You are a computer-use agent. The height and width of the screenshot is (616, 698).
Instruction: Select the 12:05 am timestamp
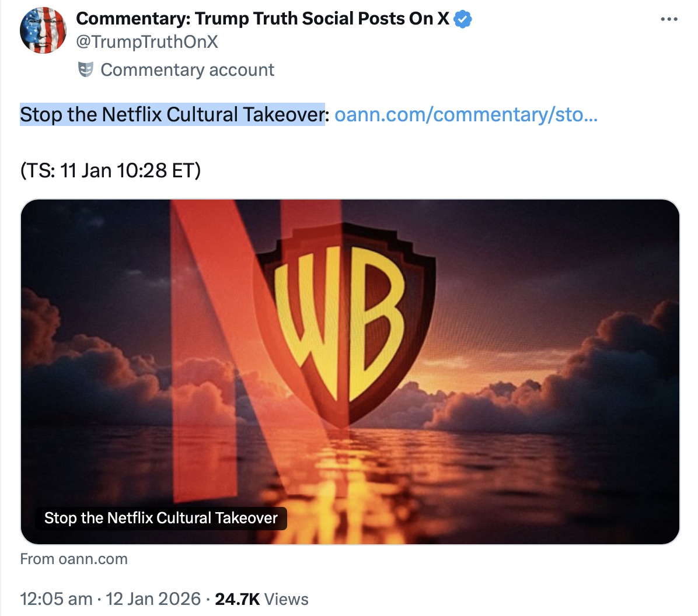pos(56,599)
